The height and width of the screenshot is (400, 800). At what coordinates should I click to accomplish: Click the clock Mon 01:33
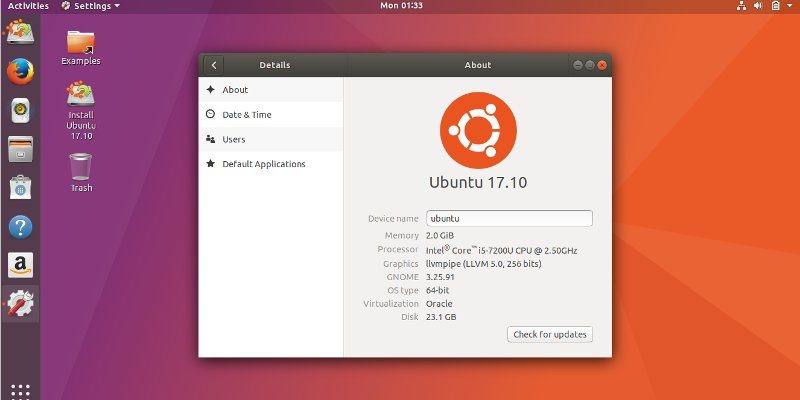pos(401,6)
